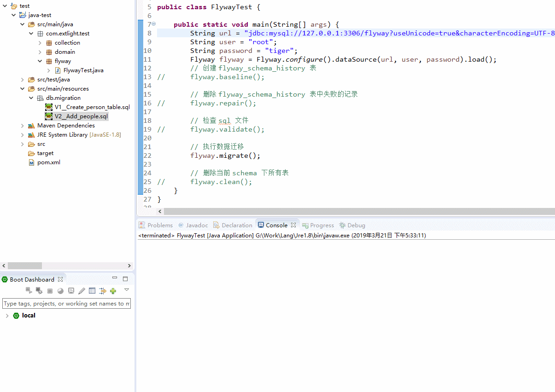Screen dimensions: 555x392
Task: Click the flyway.migrate(); code line
Action: point(225,156)
